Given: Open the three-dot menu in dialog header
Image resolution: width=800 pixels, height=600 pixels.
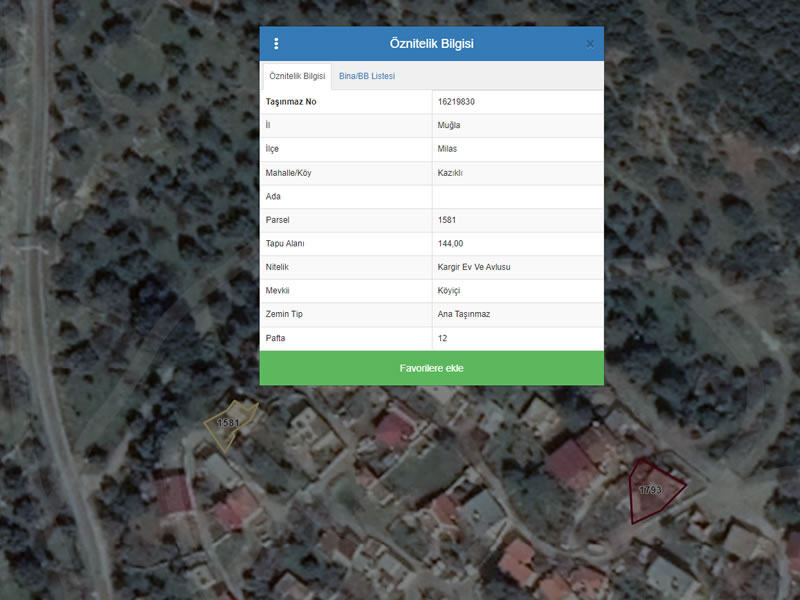Looking at the screenshot, I should (x=276, y=44).
